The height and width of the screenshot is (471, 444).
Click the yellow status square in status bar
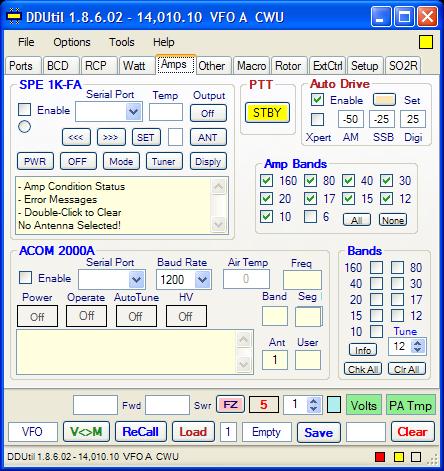tap(399, 457)
